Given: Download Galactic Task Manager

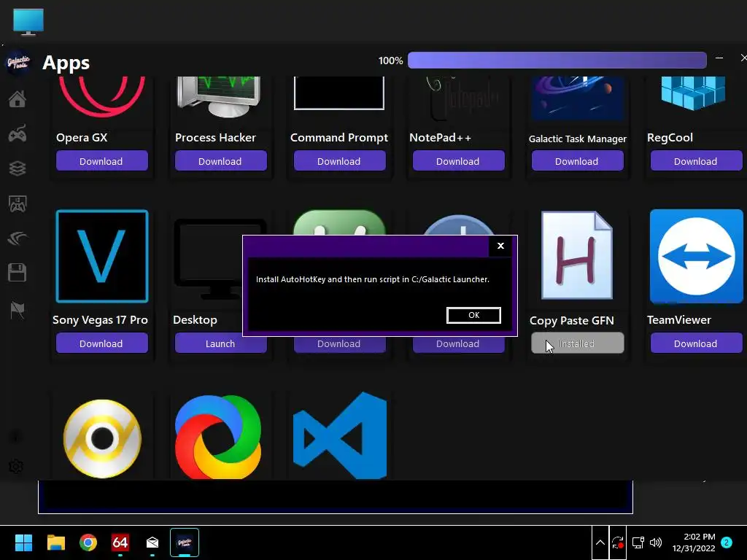Looking at the screenshot, I should tap(578, 161).
